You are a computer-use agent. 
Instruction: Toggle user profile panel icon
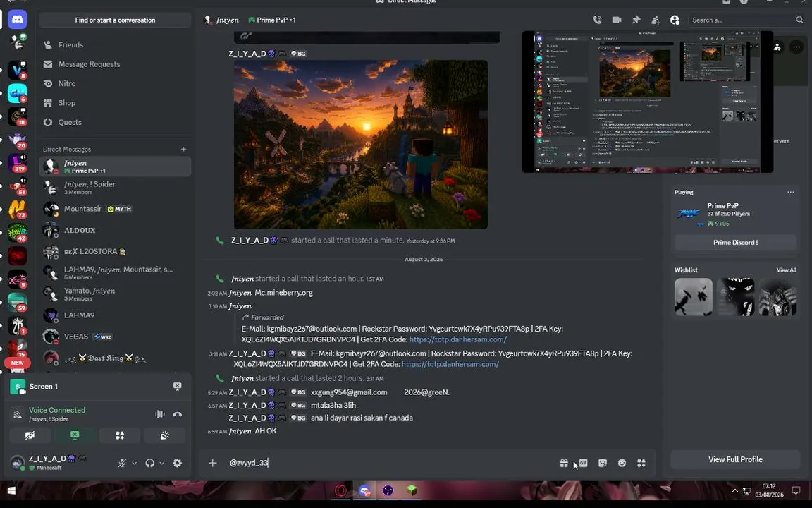click(x=675, y=20)
